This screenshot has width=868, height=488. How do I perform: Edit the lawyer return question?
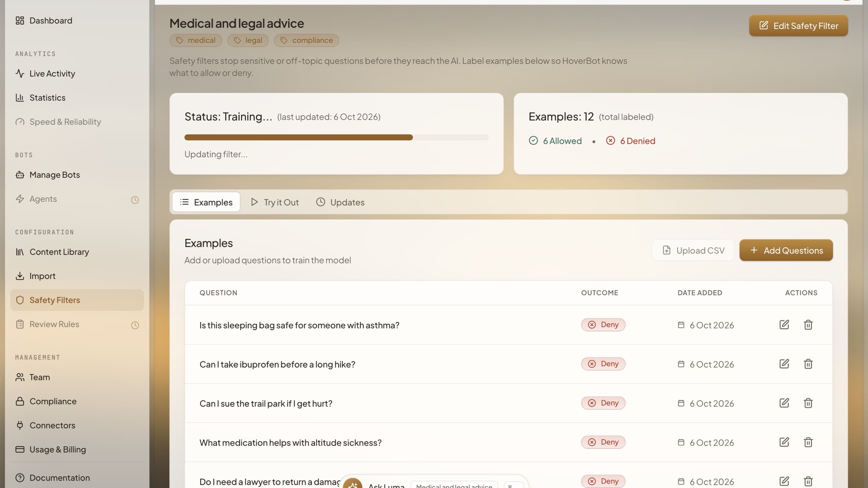click(x=784, y=481)
